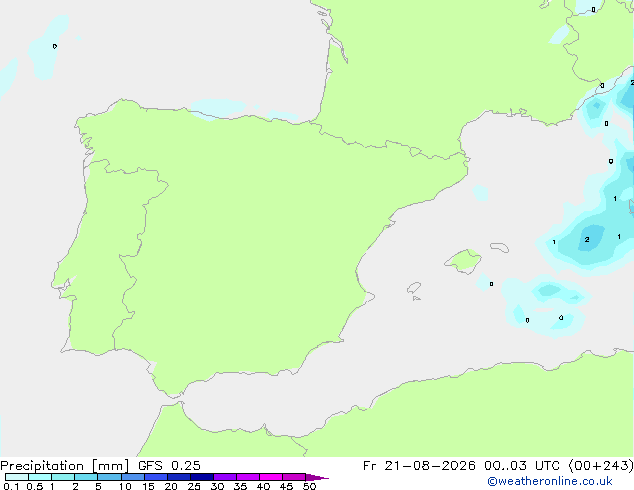Open the weatheronline.co.uk copyright link
634x490 pixels.
(550, 481)
